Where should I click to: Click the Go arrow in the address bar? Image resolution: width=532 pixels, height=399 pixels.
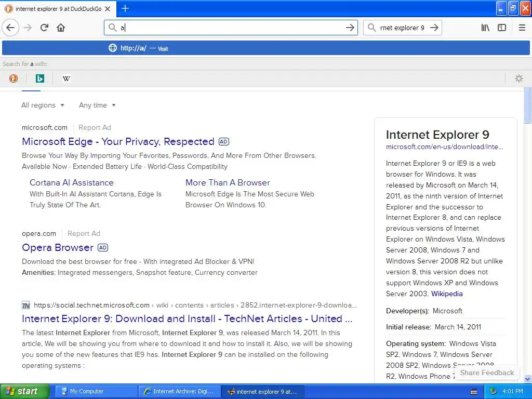(350, 28)
